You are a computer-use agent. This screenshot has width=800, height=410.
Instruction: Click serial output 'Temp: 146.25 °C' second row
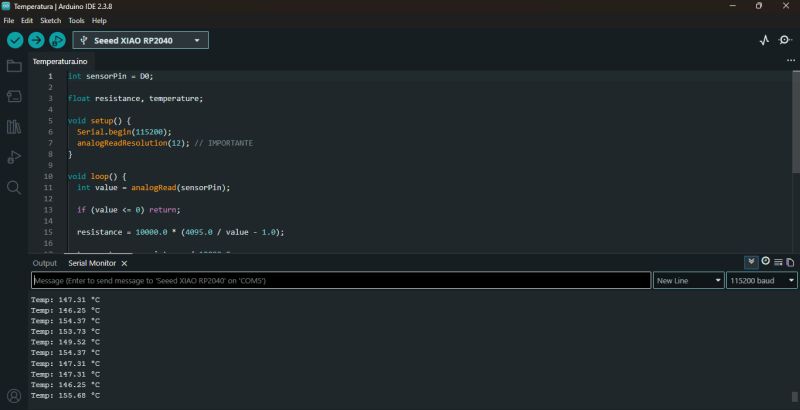65,311
